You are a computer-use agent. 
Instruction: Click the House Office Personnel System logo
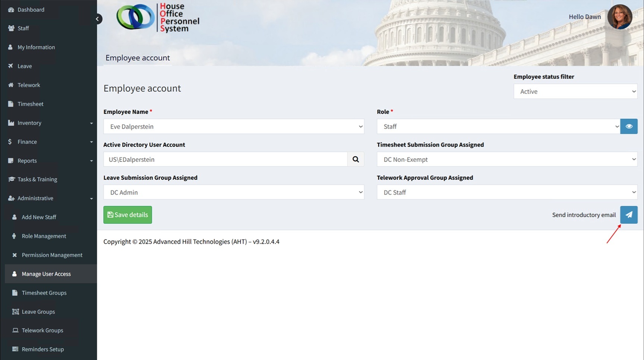(158, 18)
